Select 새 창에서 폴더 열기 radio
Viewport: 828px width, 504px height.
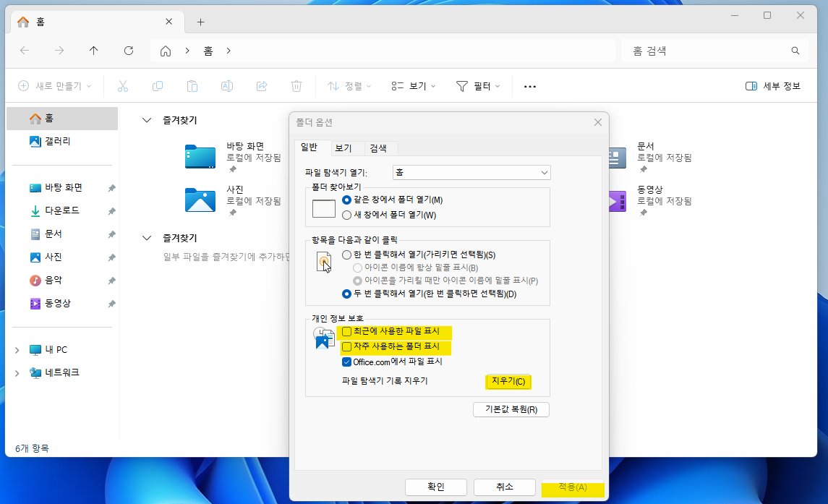coord(346,215)
